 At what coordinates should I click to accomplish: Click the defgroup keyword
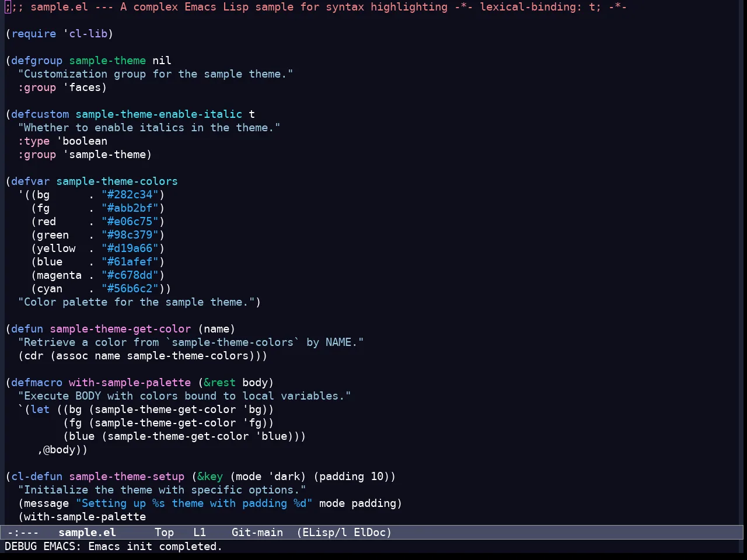tap(37, 60)
